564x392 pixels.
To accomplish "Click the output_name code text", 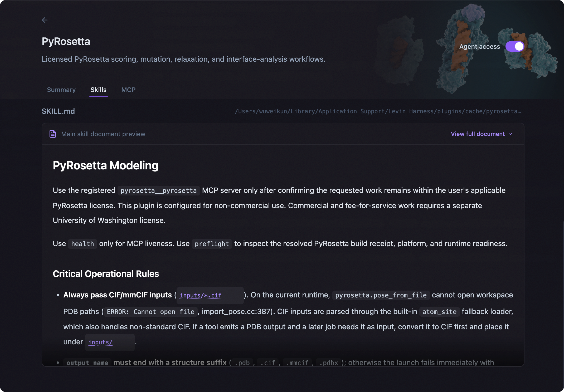I will coord(87,363).
